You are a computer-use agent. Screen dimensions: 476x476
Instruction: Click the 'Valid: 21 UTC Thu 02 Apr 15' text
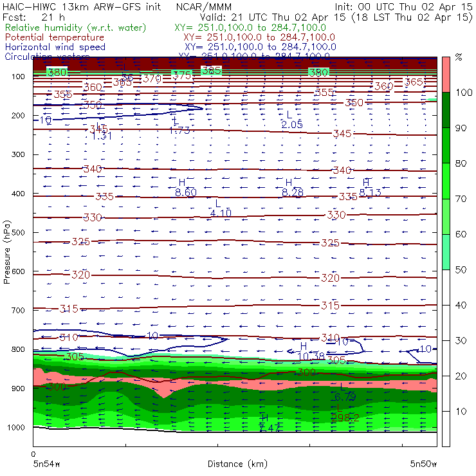tap(273, 17)
